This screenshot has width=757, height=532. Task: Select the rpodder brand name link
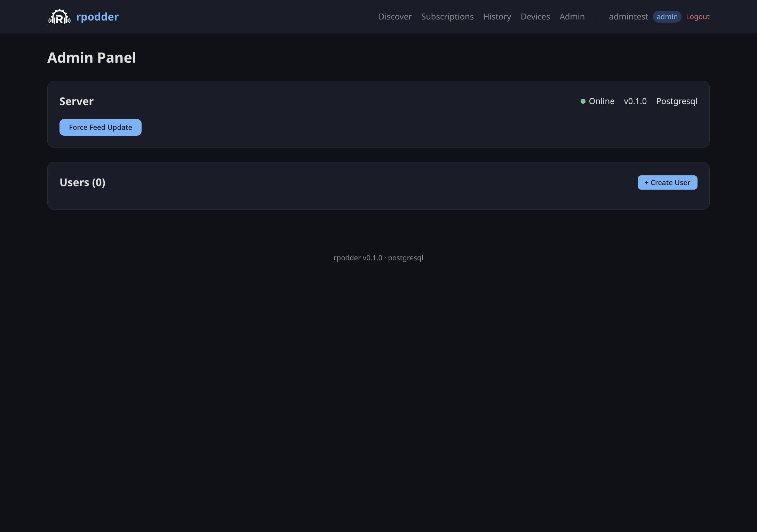[97, 16]
